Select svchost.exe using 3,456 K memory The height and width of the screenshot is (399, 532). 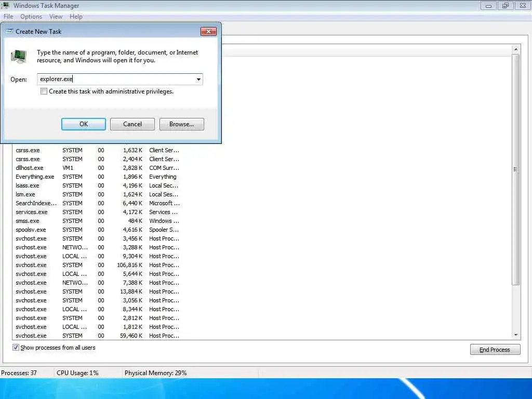[x=97, y=238]
